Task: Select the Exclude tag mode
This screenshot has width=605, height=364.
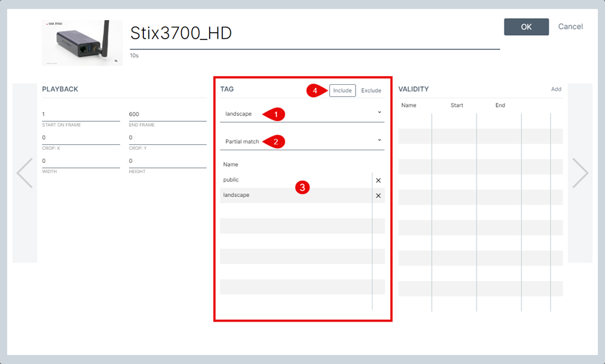Action: pyautogui.click(x=371, y=90)
